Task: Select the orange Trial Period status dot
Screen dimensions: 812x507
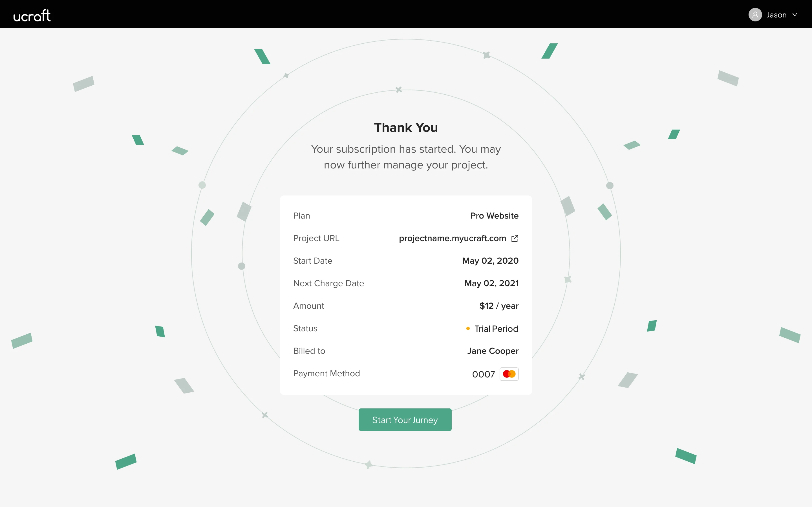Action: click(468, 329)
